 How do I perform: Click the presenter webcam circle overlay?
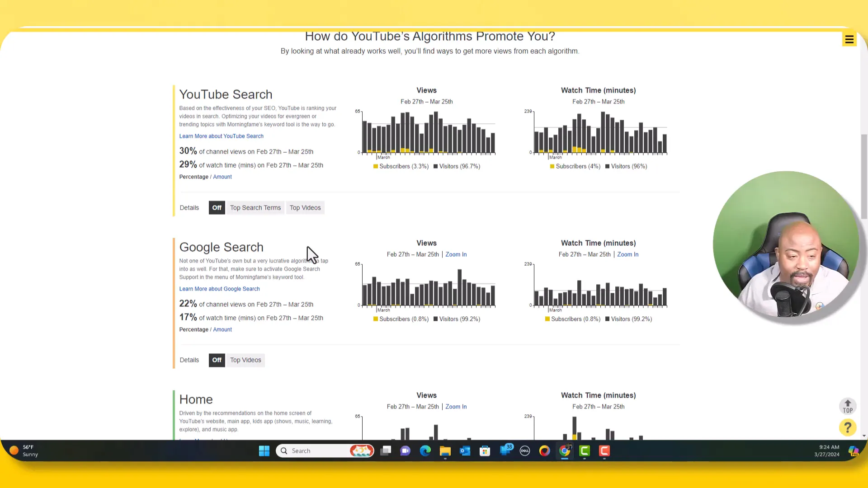[786, 244]
